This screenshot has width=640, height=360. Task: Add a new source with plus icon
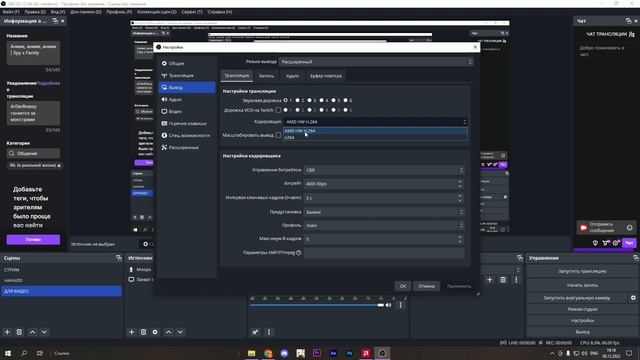click(131, 332)
